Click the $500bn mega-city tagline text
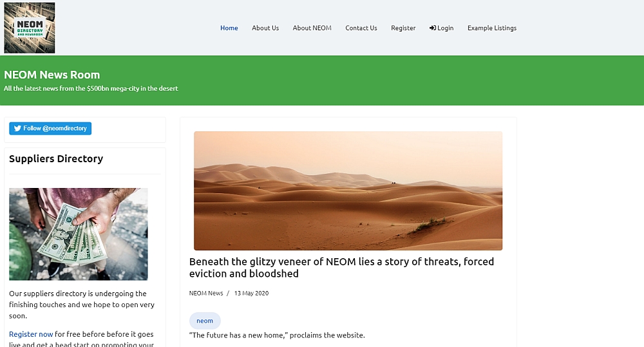644x347 pixels. point(91,88)
